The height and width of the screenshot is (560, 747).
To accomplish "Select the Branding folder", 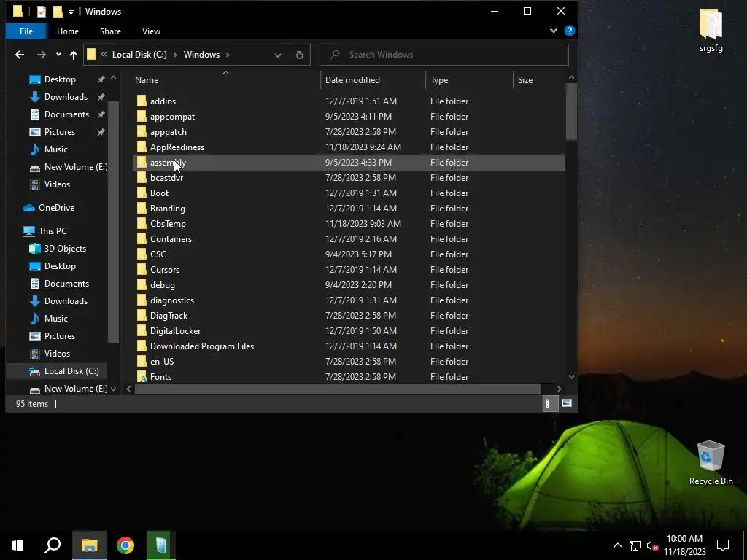I will tap(168, 209).
